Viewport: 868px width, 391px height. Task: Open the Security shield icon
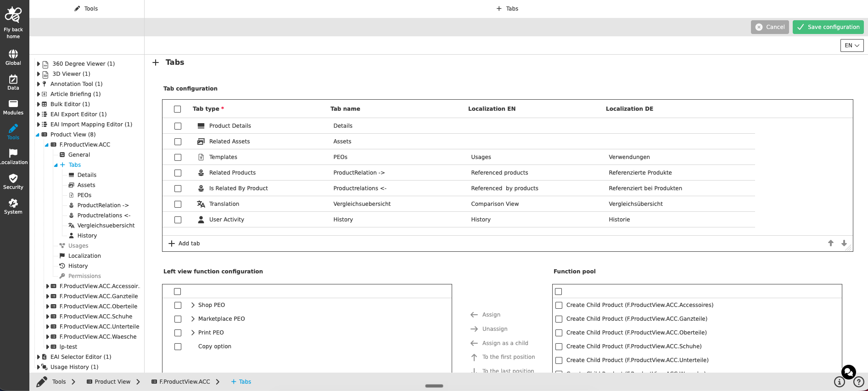tap(13, 178)
